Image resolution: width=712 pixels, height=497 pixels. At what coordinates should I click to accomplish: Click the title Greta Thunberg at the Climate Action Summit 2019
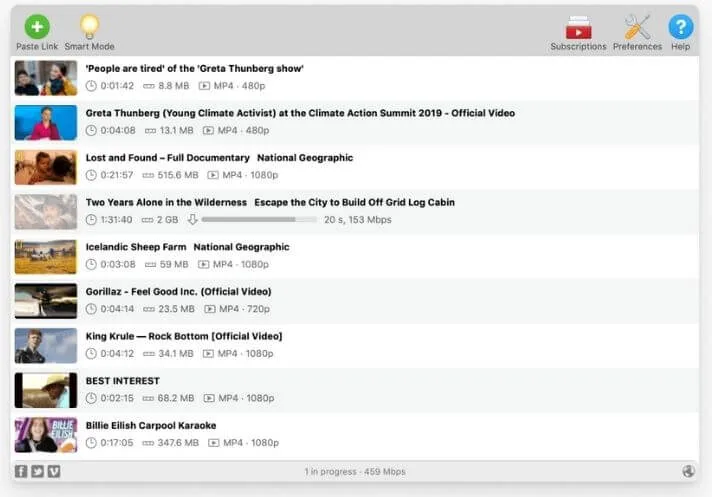[300, 113]
